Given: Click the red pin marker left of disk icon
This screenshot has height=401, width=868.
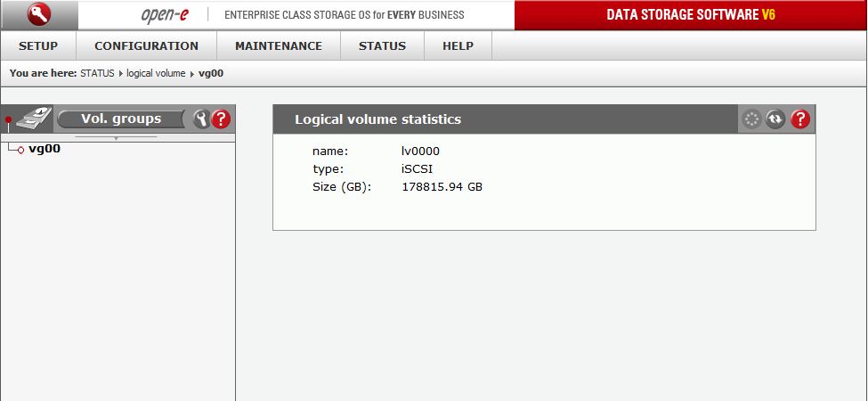Looking at the screenshot, I should (x=9, y=119).
